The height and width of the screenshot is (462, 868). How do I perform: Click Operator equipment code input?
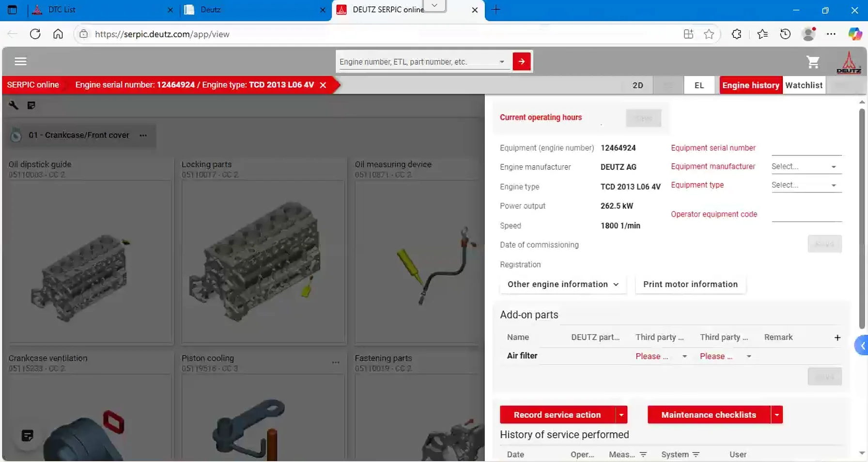806,215
